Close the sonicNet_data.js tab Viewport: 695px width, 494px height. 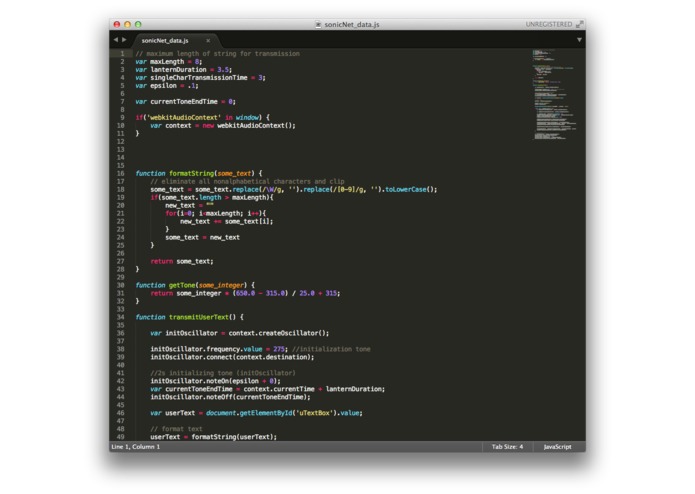pyautogui.click(x=208, y=40)
